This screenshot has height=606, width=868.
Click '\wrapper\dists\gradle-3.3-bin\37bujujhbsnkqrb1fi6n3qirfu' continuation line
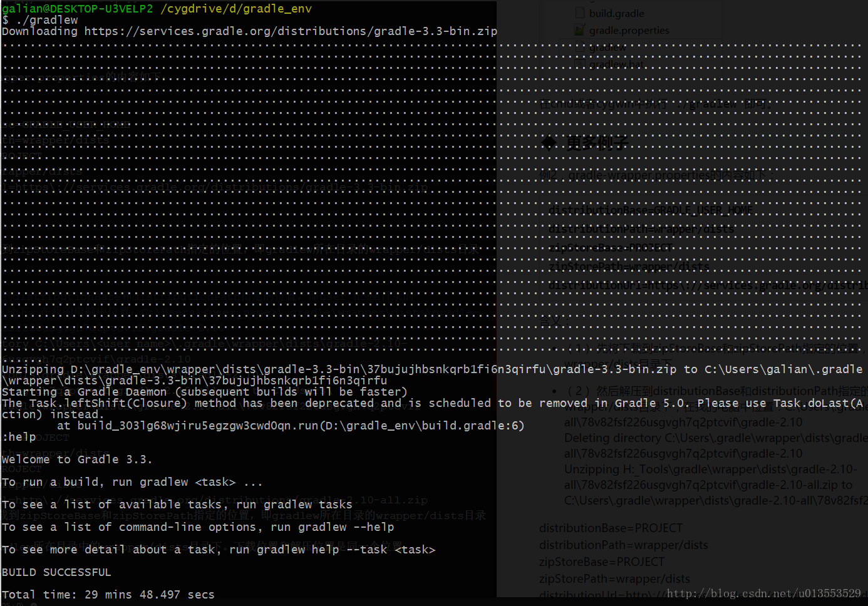tap(194, 381)
